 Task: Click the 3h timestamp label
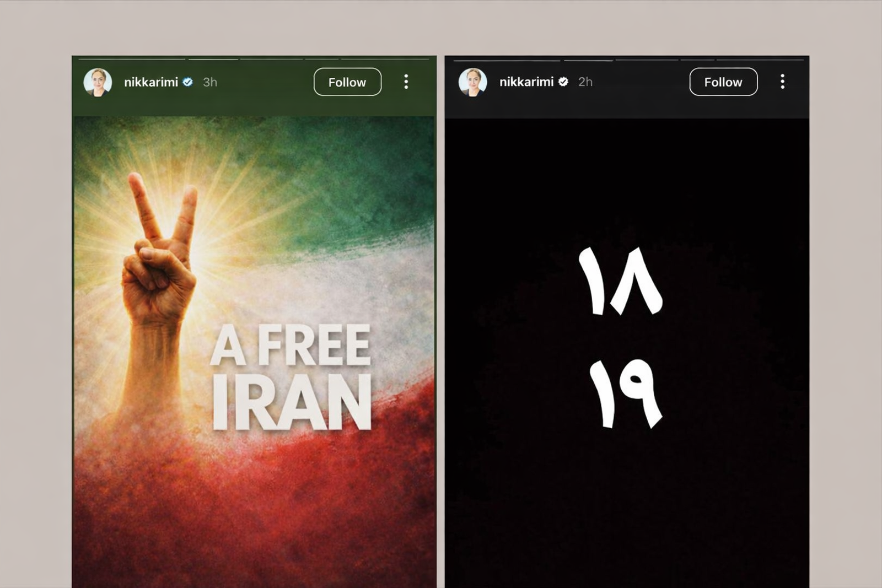(210, 82)
